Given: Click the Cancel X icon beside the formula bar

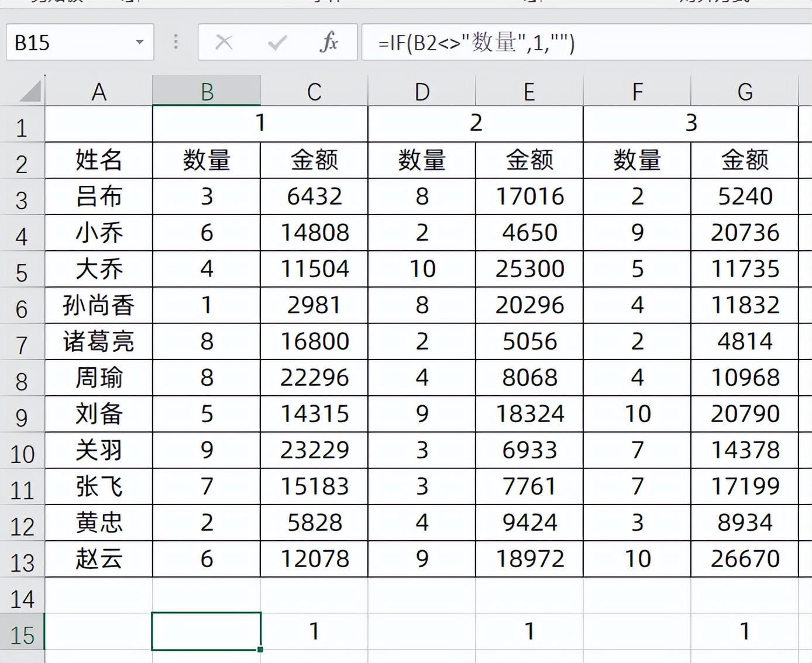Looking at the screenshot, I should point(223,42).
